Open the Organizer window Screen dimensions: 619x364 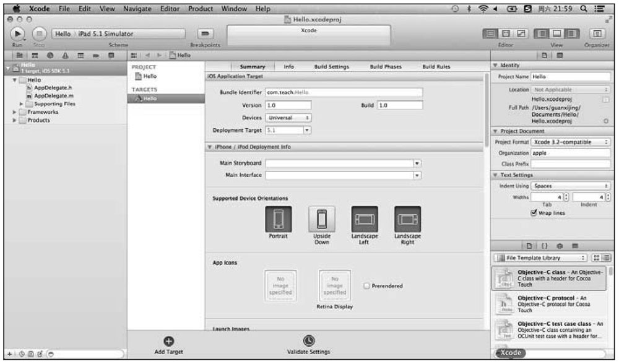coord(597,34)
